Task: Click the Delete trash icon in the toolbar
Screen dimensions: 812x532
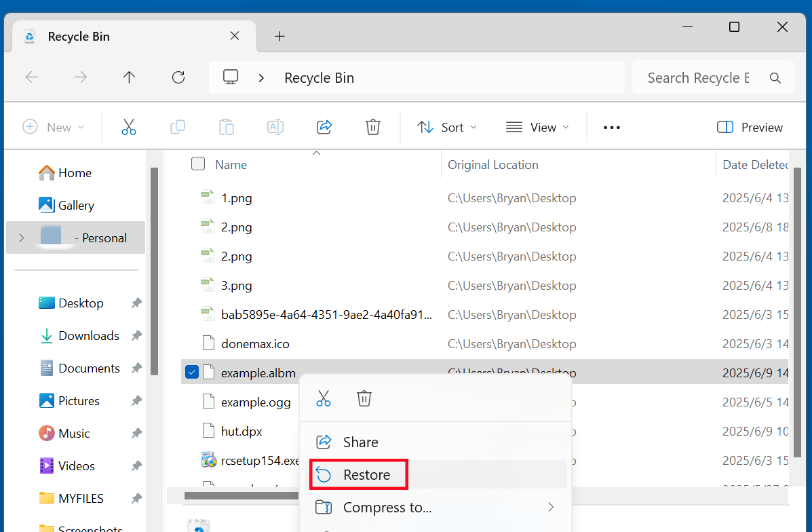Action: point(372,127)
